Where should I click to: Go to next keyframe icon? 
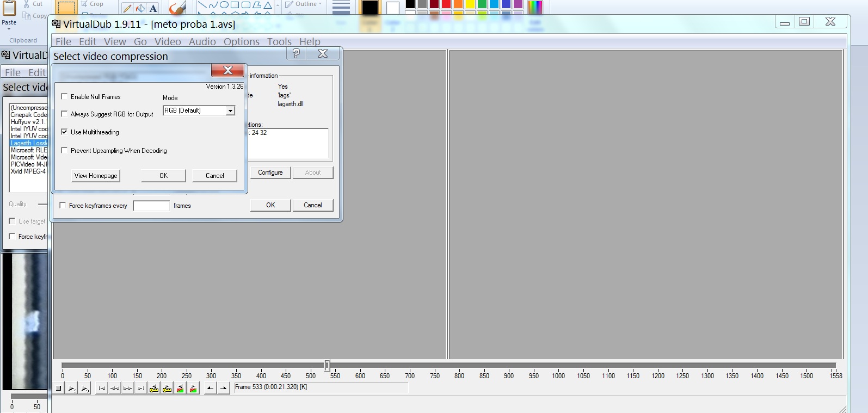pos(167,388)
